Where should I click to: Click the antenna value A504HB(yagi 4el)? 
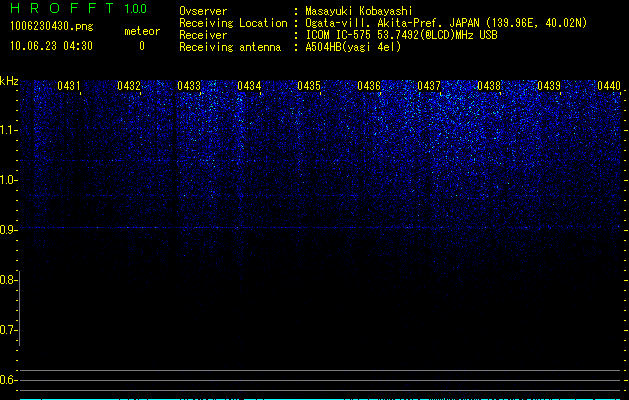(x=353, y=47)
